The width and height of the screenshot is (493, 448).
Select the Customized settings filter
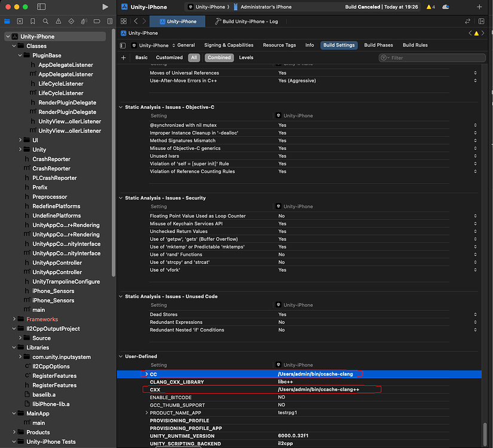tap(169, 58)
